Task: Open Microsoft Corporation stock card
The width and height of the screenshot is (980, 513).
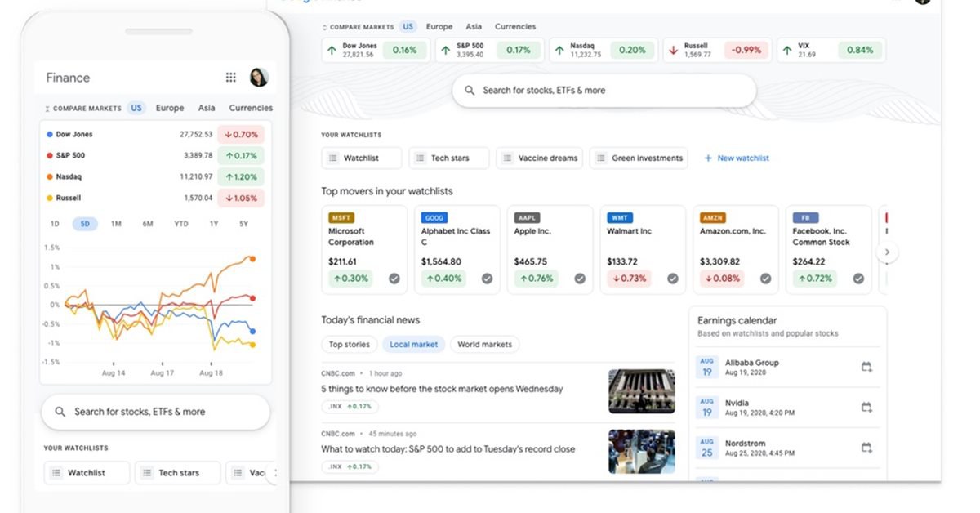Action: coord(364,249)
